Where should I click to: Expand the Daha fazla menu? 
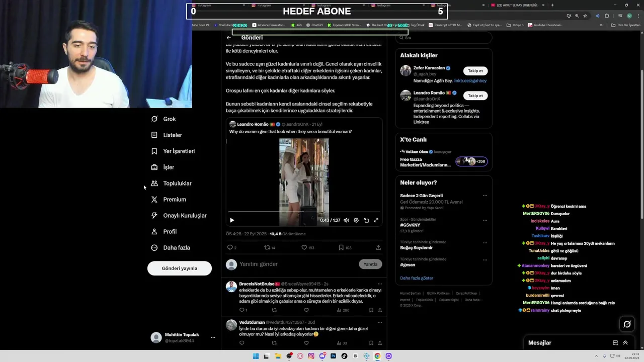171,248
